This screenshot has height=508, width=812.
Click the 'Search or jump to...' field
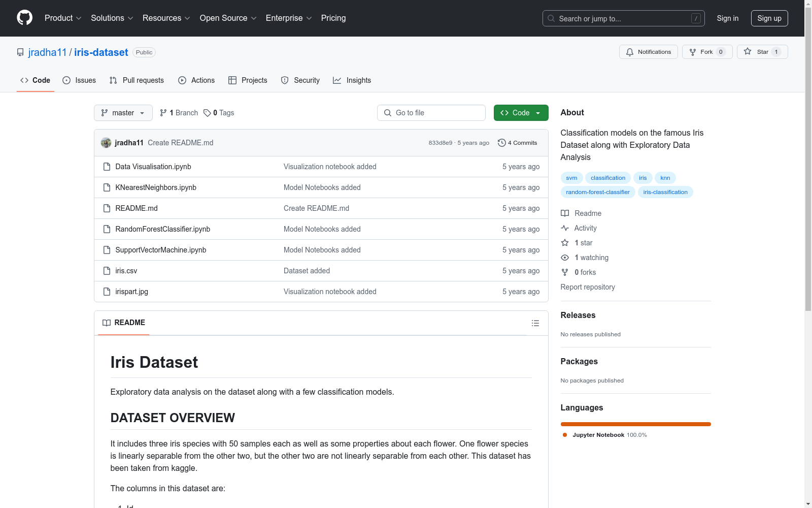[624, 18]
